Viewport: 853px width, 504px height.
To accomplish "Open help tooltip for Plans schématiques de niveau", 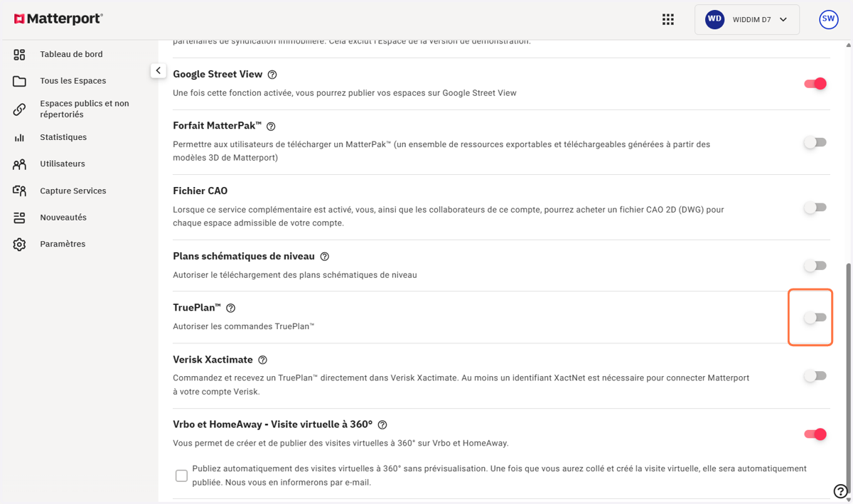I will [x=325, y=257].
